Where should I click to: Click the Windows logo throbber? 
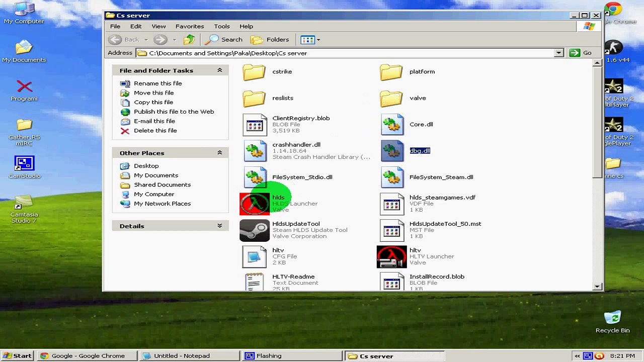click(x=589, y=27)
